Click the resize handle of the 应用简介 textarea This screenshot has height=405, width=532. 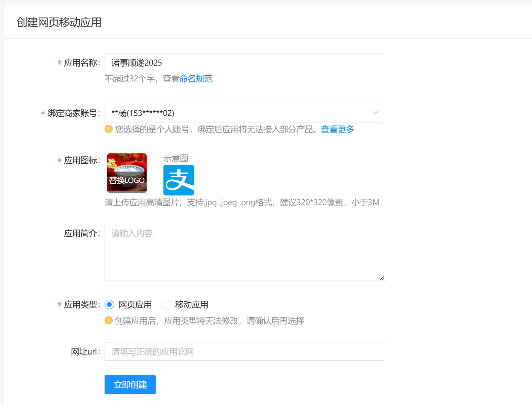pos(382,278)
